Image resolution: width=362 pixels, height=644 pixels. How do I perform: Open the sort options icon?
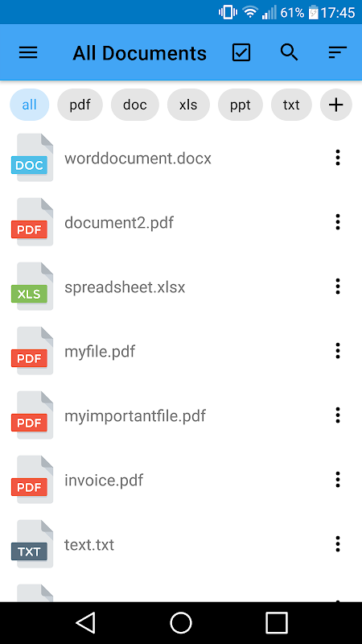(x=338, y=52)
